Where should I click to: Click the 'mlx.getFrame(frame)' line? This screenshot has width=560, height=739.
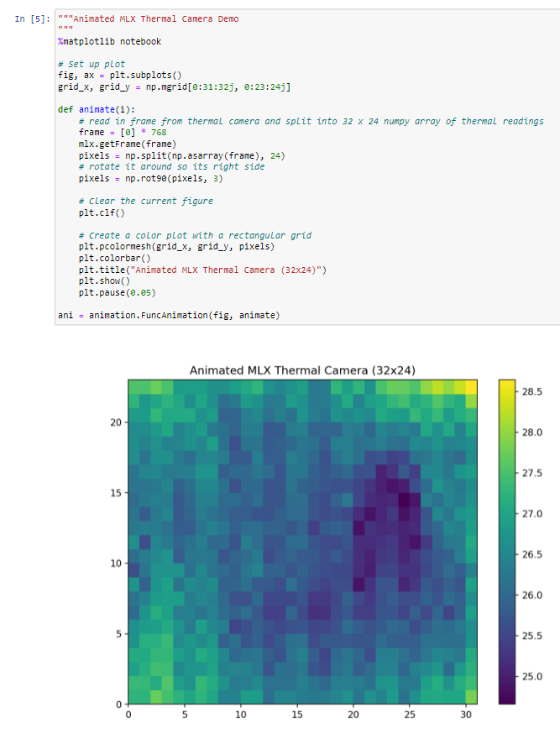pyautogui.click(x=128, y=144)
